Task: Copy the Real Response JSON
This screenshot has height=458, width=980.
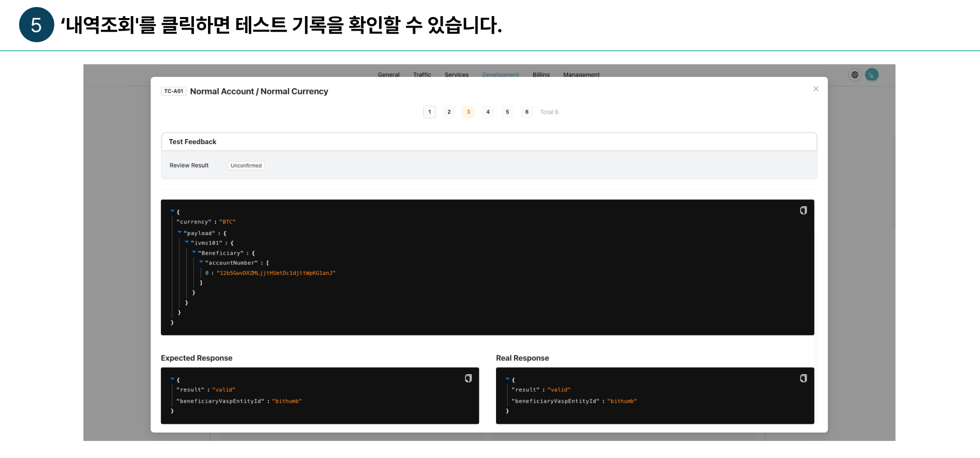Action: [803, 378]
